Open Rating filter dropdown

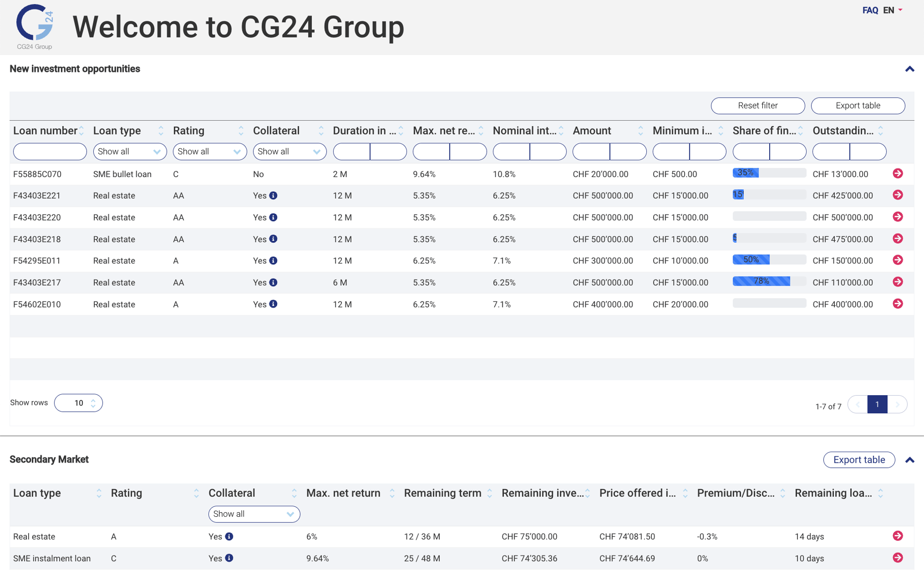(209, 152)
